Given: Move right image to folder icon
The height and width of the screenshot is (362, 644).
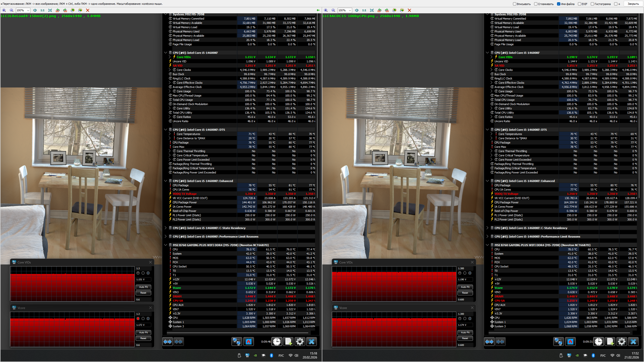Looking at the screenshot, I should [402, 10].
